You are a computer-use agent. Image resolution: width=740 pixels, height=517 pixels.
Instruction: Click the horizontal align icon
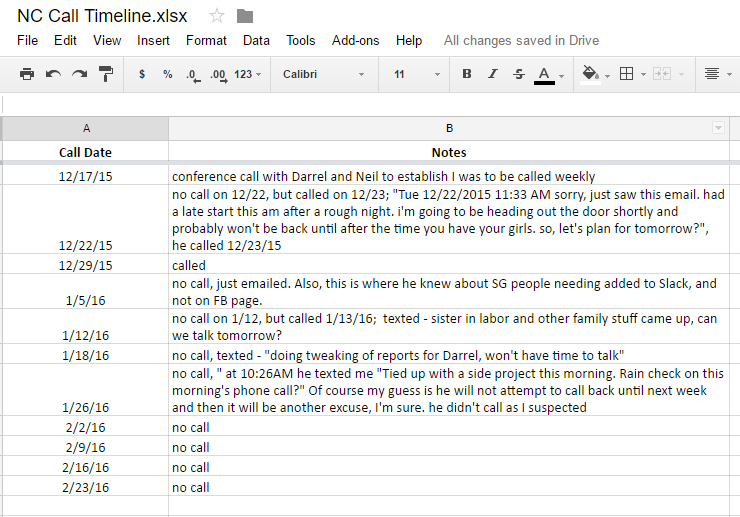[712, 74]
